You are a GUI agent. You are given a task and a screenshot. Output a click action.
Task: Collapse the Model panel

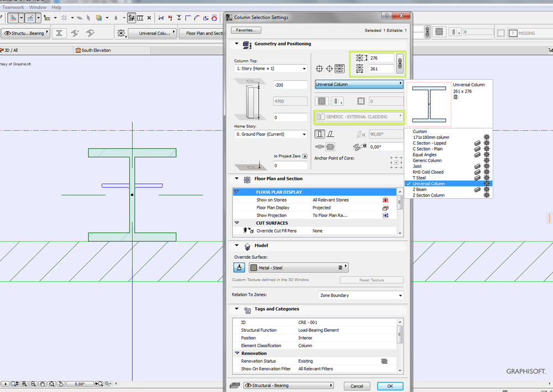click(x=237, y=245)
